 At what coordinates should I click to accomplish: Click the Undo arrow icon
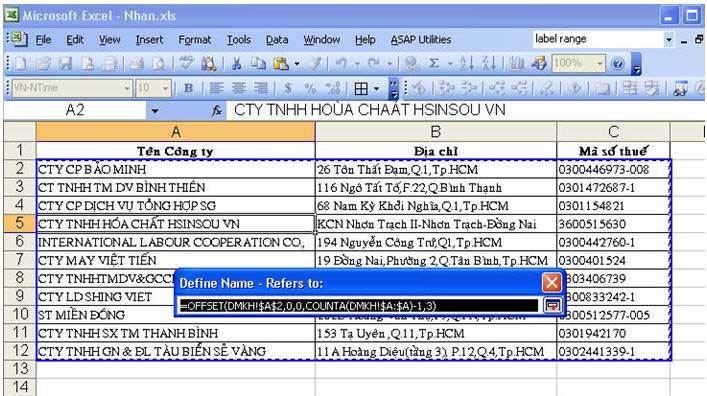point(341,64)
